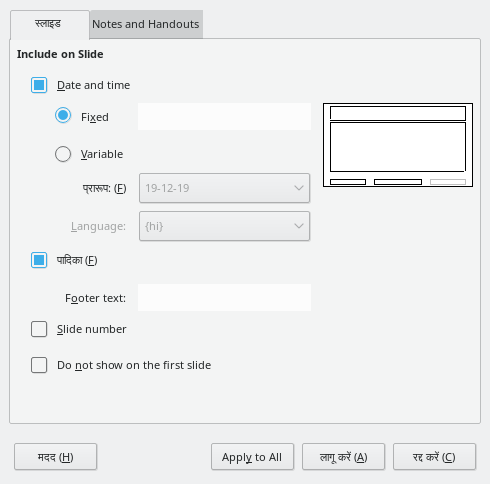The height and width of the screenshot is (484, 490).
Task: Switch to the Notes and Handouts tab
Action: (146, 24)
